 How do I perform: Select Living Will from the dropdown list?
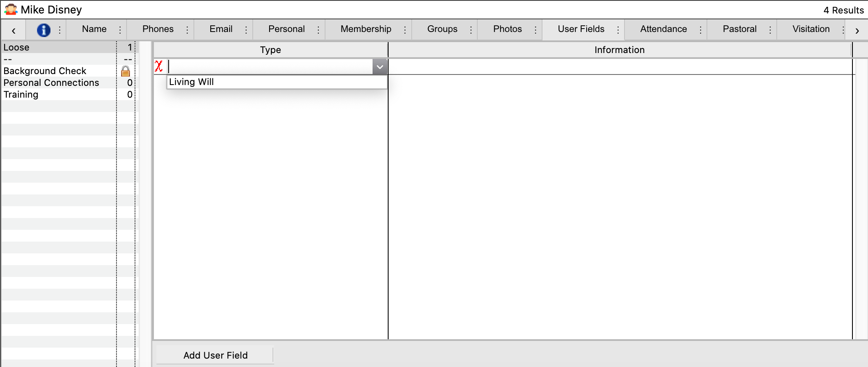click(192, 82)
